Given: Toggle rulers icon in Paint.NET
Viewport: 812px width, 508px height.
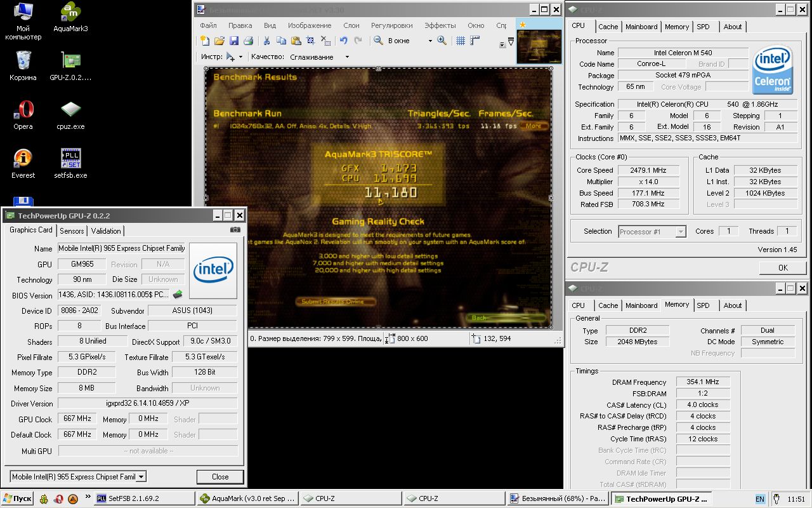Looking at the screenshot, I should click(x=475, y=41).
